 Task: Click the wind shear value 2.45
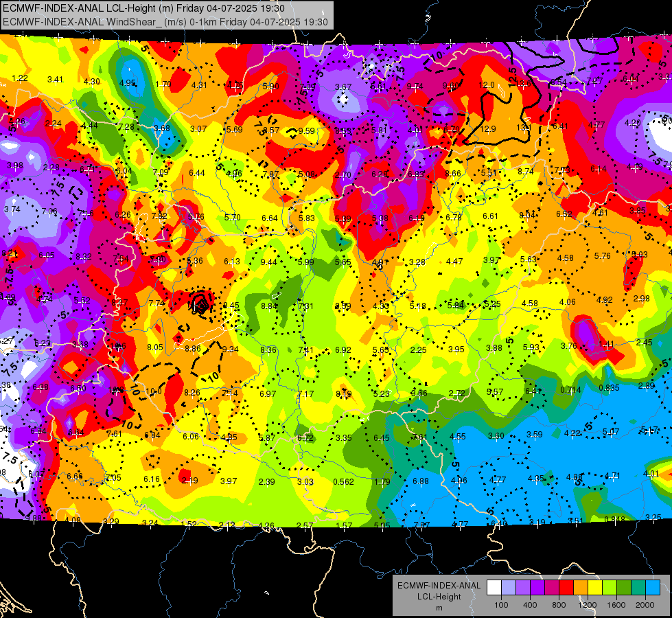tap(644, 342)
